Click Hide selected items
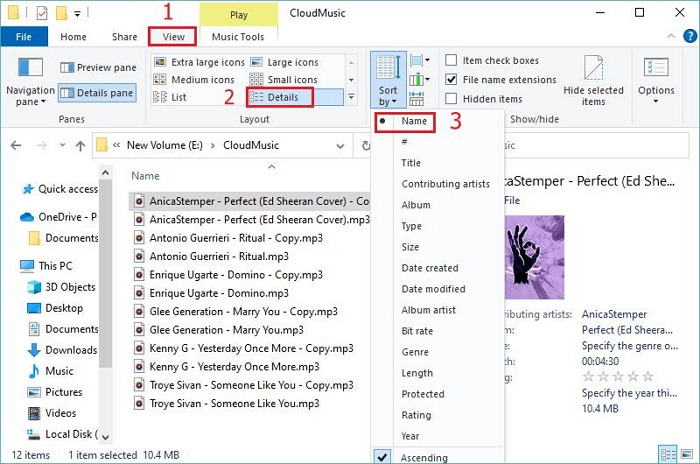Image resolution: width=700 pixels, height=464 pixels. point(593,80)
